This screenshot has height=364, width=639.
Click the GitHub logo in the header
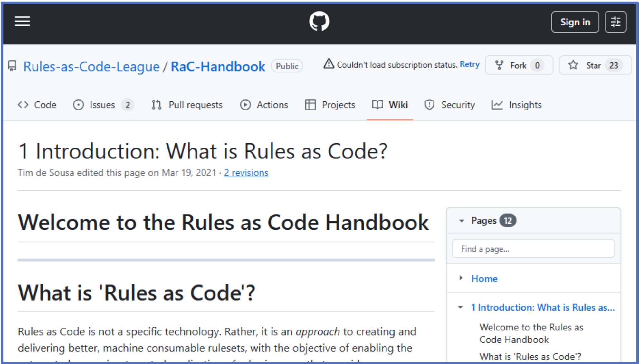pyautogui.click(x=319, y=21)
